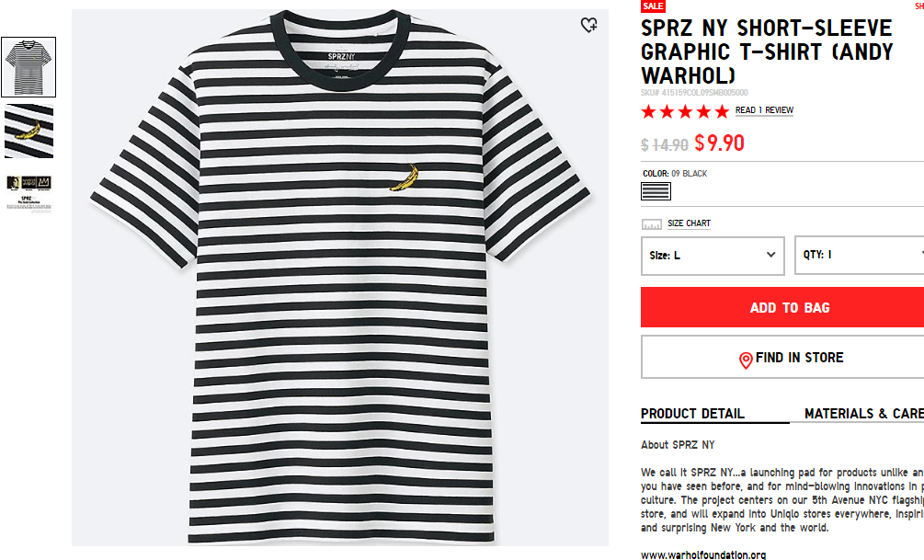924x560 pixels.
Task: Click the Find in Store button
Action: (x=782, y=357)
